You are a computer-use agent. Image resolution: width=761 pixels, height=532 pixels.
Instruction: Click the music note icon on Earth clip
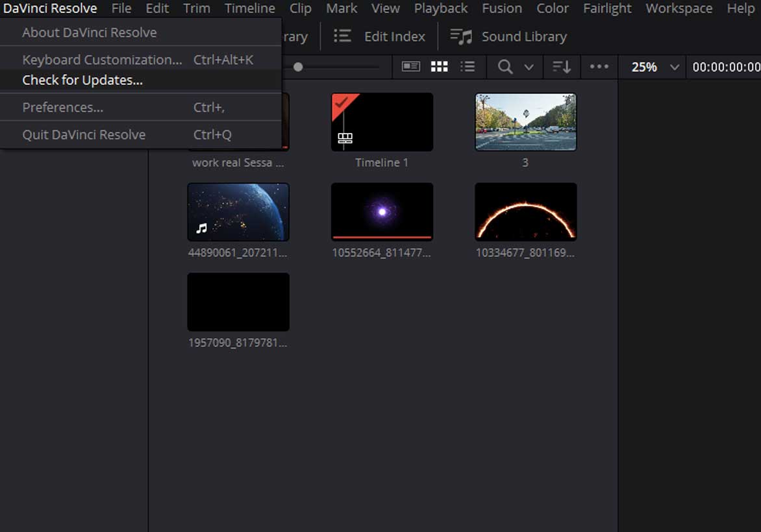coord(201,228)
